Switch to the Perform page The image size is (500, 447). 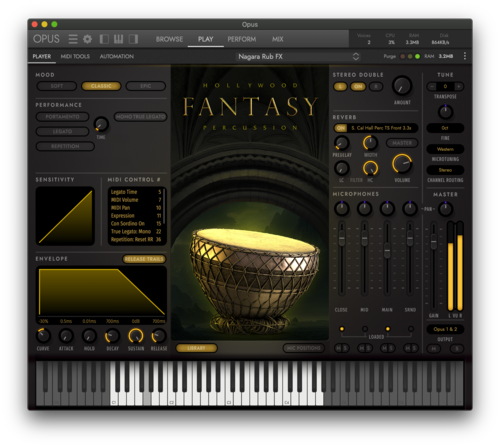[x=242, y=39]
